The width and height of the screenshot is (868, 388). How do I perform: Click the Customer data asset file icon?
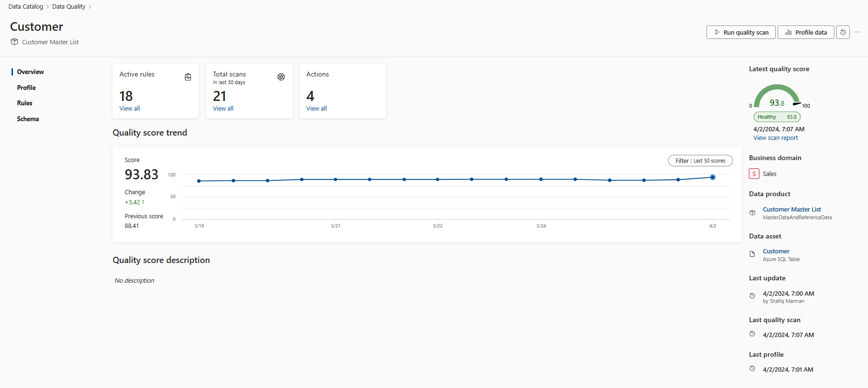(753, 254)
